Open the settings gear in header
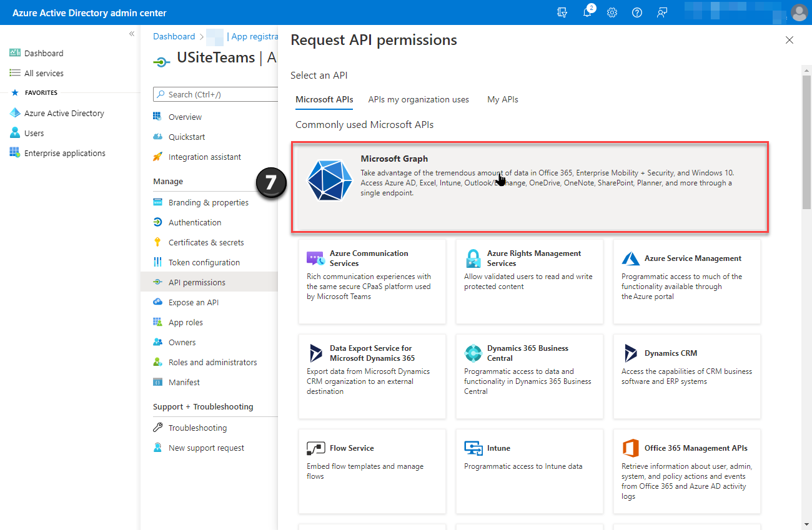Screen dimensions: 812x530 click(612, 12)
